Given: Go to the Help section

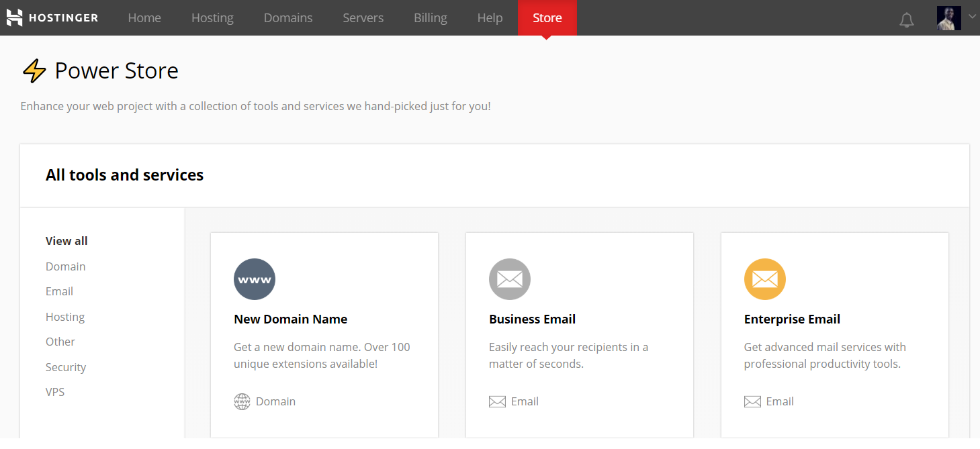Looking at the screenshot, I should (x=490, y=18).
